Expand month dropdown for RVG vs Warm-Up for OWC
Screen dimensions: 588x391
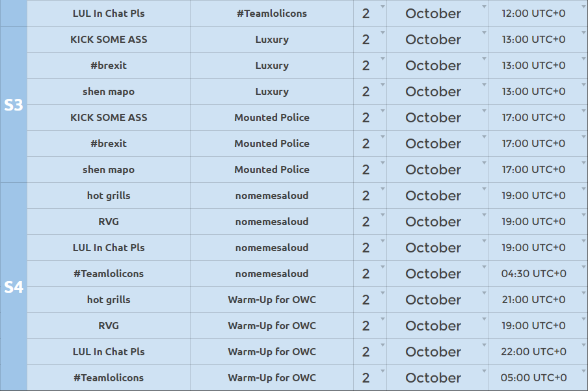(x=484, y=319)
